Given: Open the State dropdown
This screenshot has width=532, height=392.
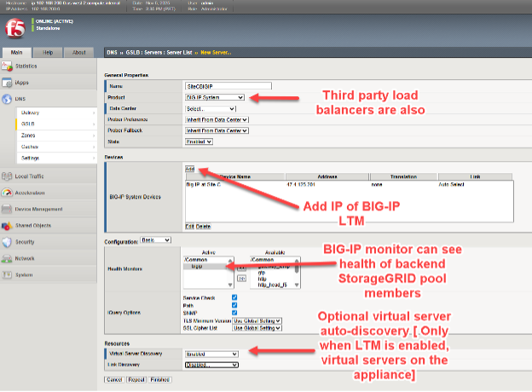Looking at the screenshot, I should click(x=199, y=141).
